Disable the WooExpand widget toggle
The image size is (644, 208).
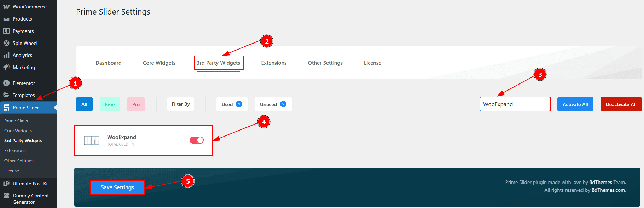tap(197, 140)
